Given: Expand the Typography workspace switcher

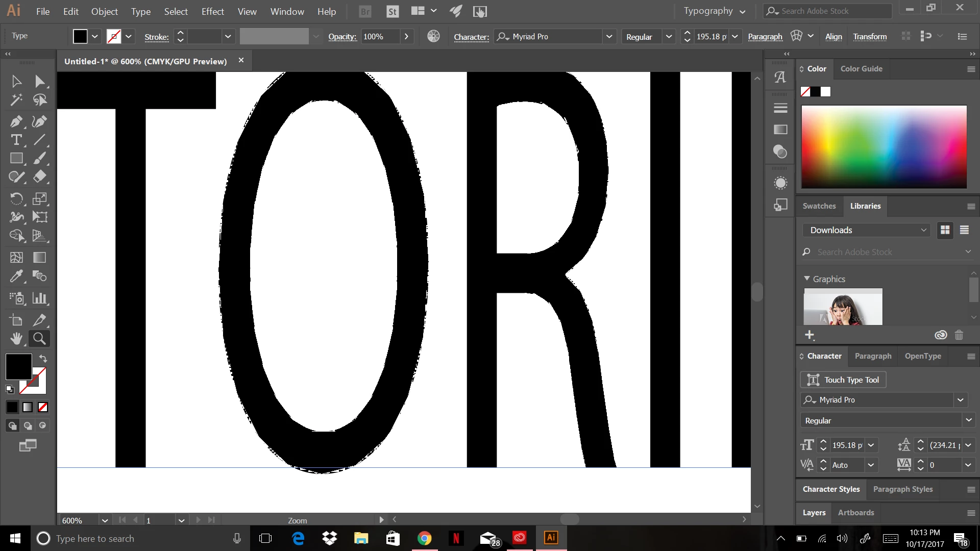Looking at the screenshot, I should (715, 11).
